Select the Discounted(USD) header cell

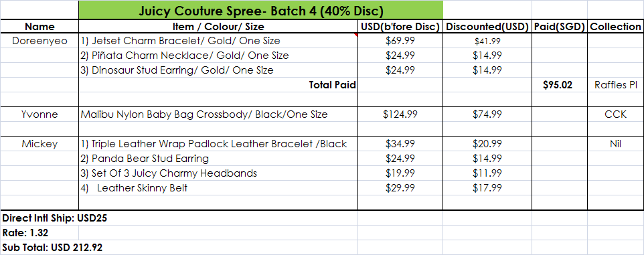pyautogui.click(x=487, y=27)
